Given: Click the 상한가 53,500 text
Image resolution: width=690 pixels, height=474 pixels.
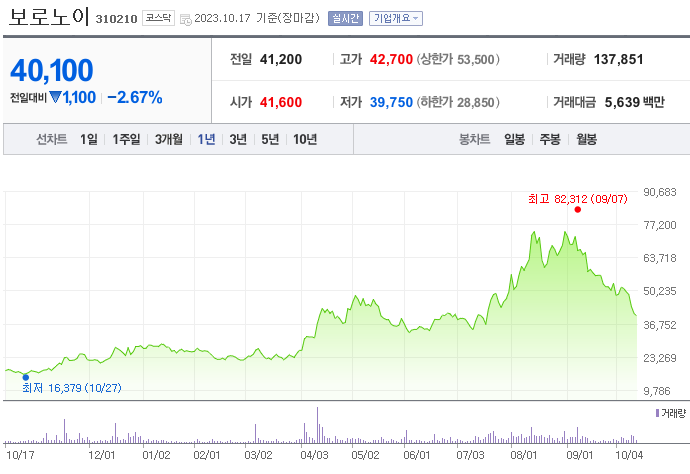Looking at the screenshot, I should point(458,59).
